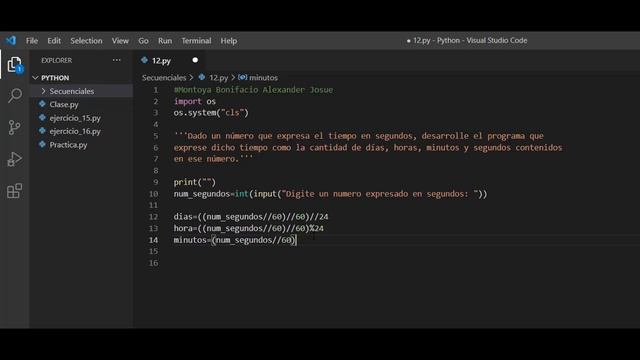The image size is (640, 360).
Task: Click line number 10 in gutter
Action: coord(153,194)
